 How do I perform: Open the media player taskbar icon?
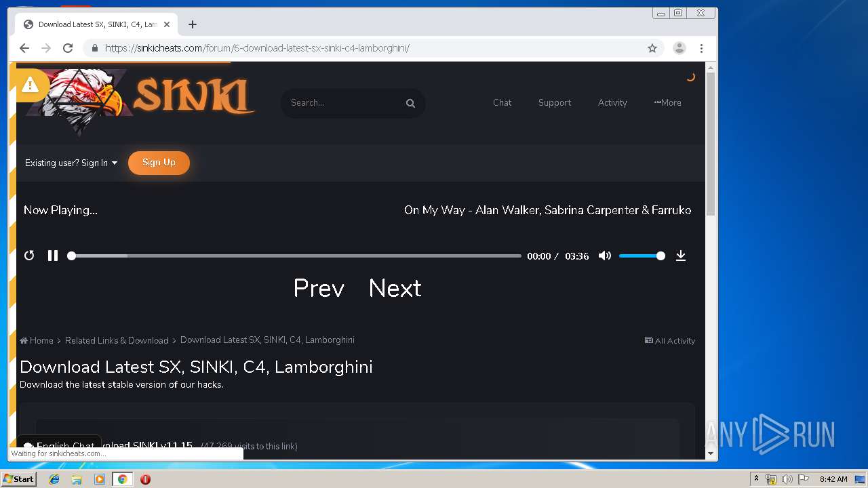tap(100, 479)
